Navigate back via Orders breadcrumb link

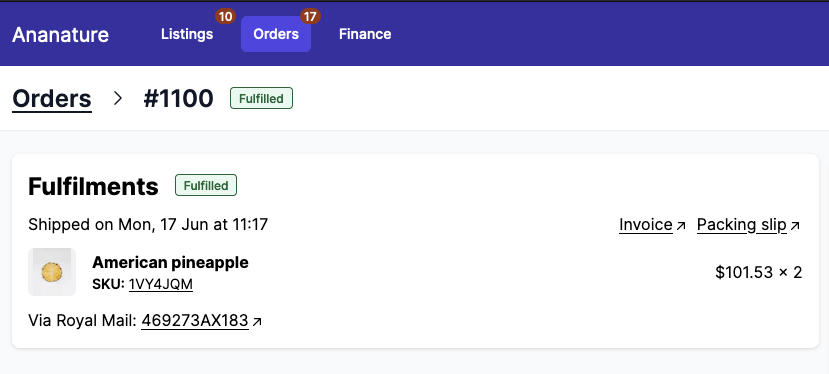(x=52, y=99)
